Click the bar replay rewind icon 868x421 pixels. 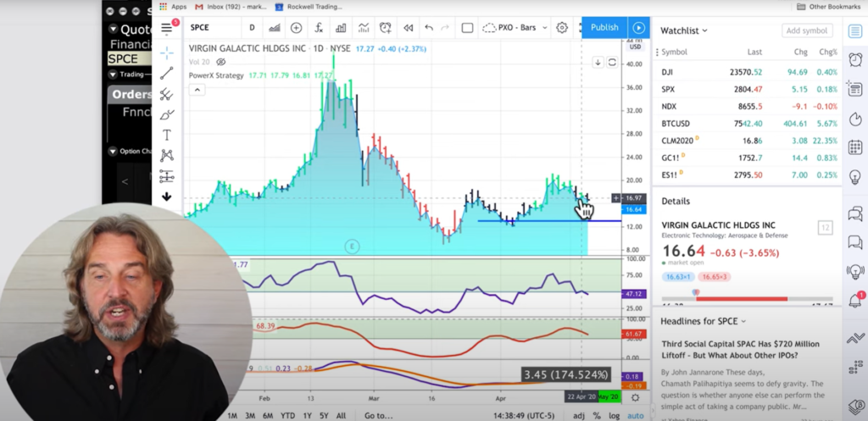pos(408,28)
